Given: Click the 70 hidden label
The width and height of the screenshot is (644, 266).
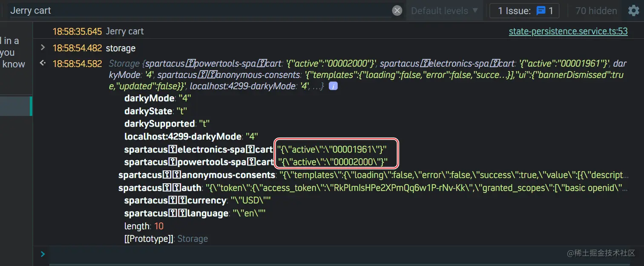Looking at the screenshot, I should [x=596, y=11].
